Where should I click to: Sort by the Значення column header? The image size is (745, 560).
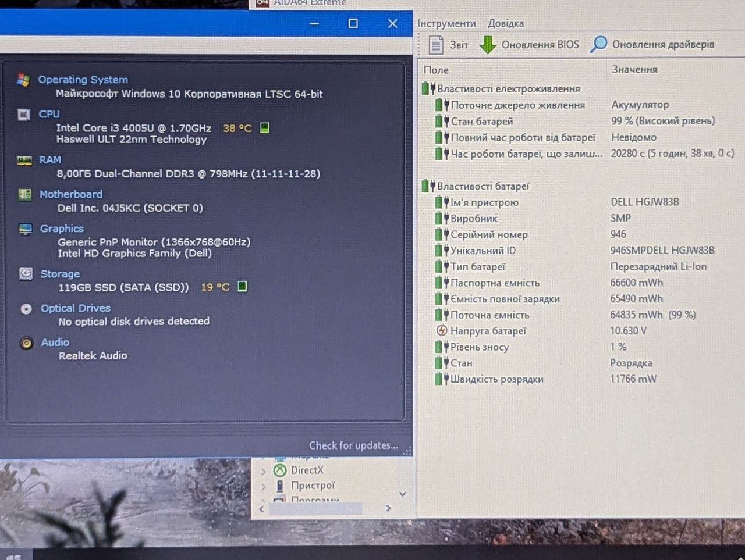point(634,69)
